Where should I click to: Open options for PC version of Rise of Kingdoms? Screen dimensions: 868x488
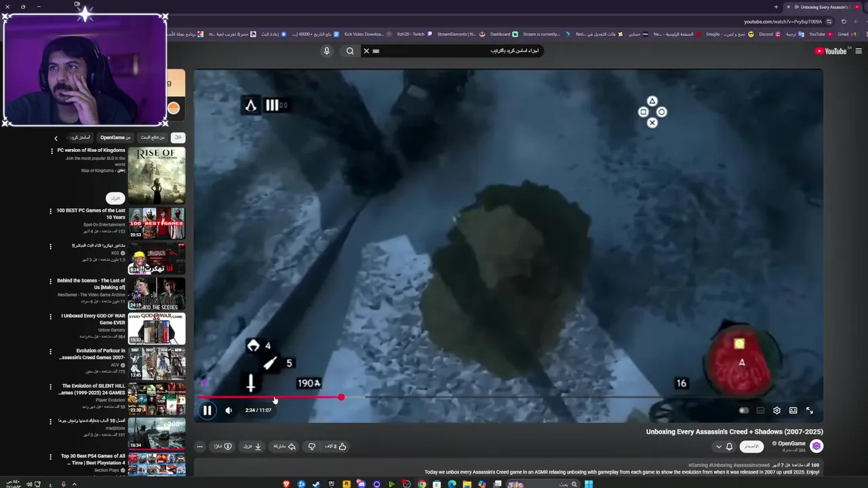point(51,150)
